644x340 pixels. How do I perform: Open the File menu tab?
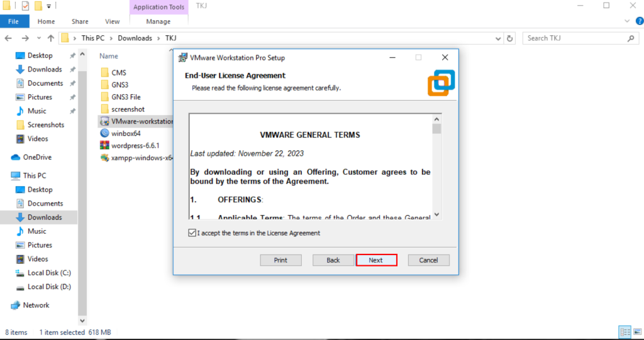tap(15, 21)
